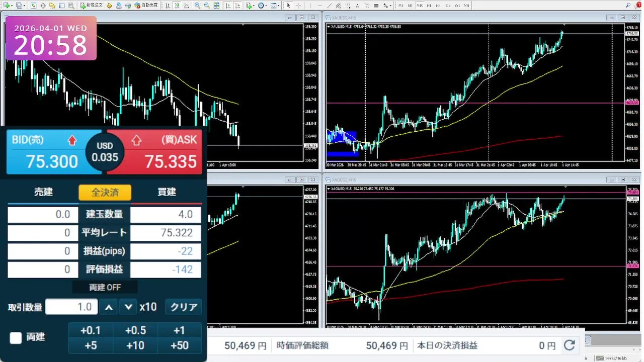Screen dimensions: 644x362
Task: Toggle chart shift from right edge
Action: 237,5
